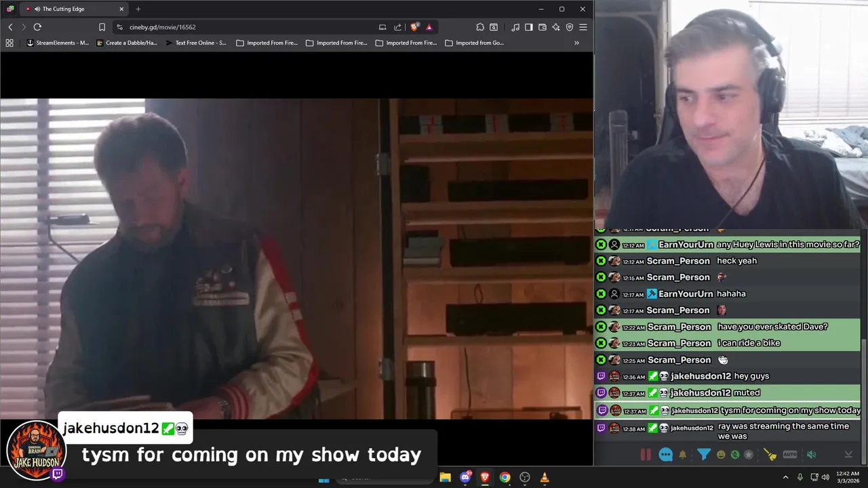The width and height of the screenshot is (868, 488).
Task: Open the Create a Dabble/Ha... bookmark
Action: pos(127,43)
